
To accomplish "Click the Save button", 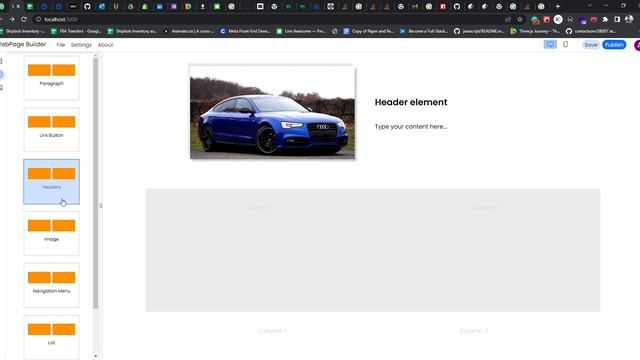I will click(x=591, y=45).
